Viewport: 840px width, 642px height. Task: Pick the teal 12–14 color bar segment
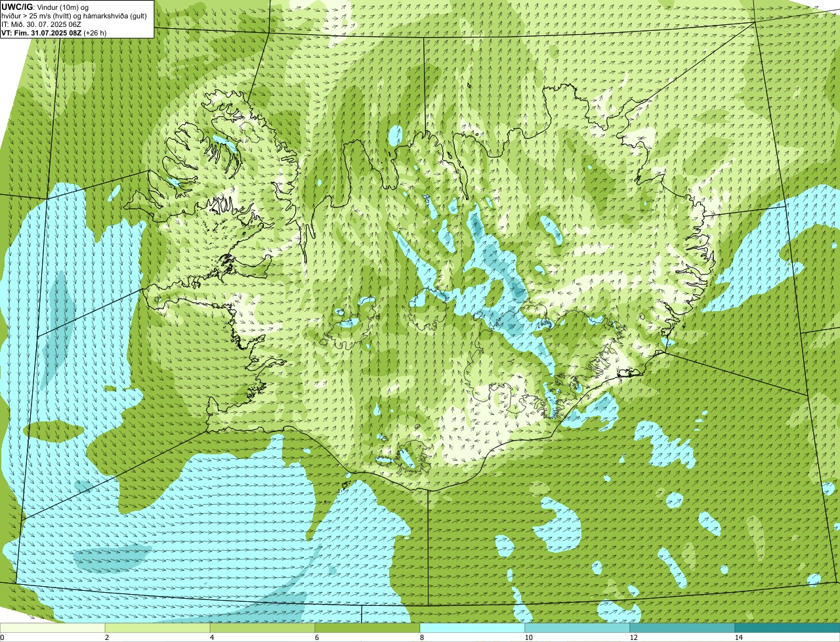(682, 628)
